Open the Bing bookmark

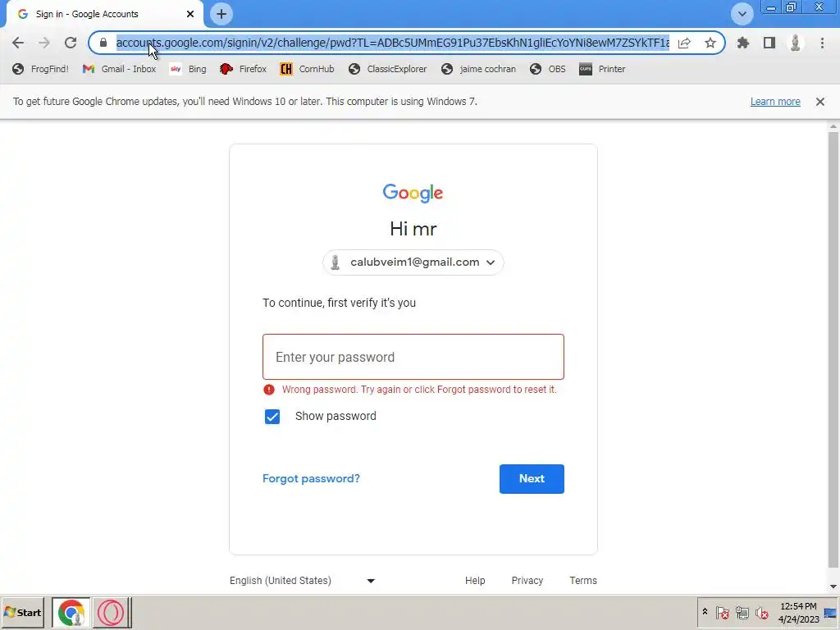point(188,69)
